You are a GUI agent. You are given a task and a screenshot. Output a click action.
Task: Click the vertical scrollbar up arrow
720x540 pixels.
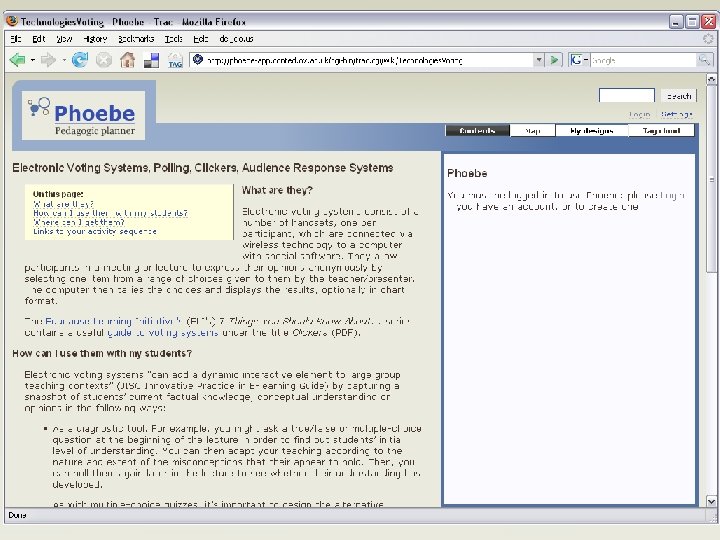(711, 79)
